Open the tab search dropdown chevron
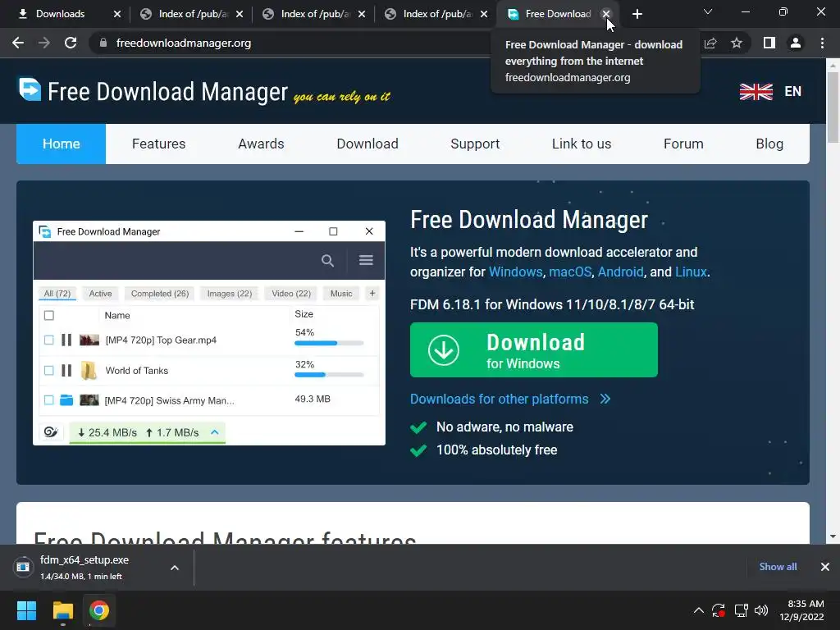 (708, 11)
